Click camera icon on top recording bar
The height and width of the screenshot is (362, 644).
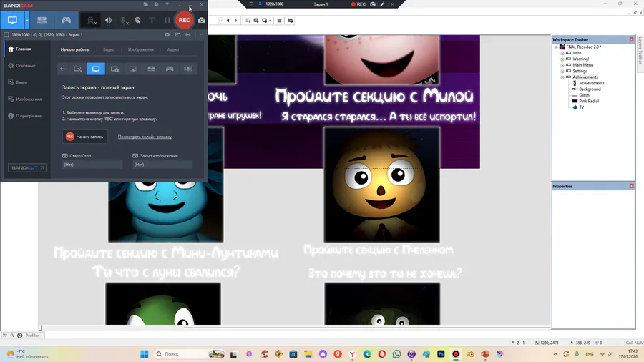tap(373, 4)
